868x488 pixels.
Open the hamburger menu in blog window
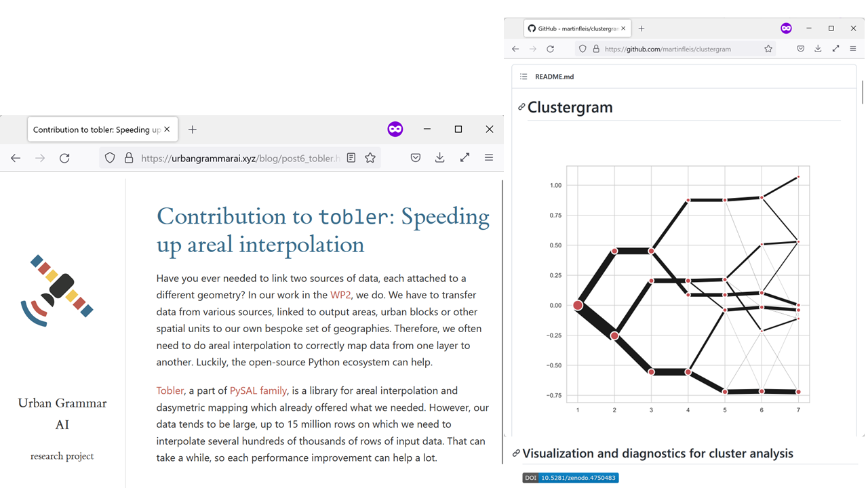point(489,158)
